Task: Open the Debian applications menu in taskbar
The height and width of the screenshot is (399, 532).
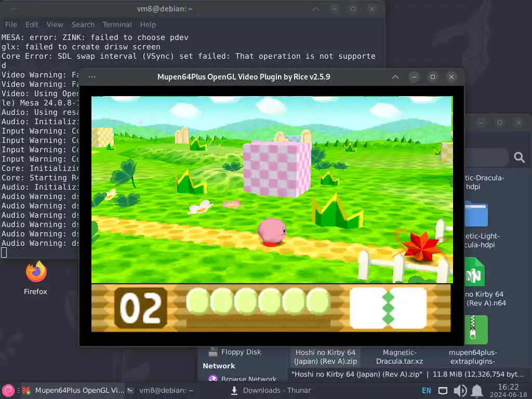Action: point(8,391)
